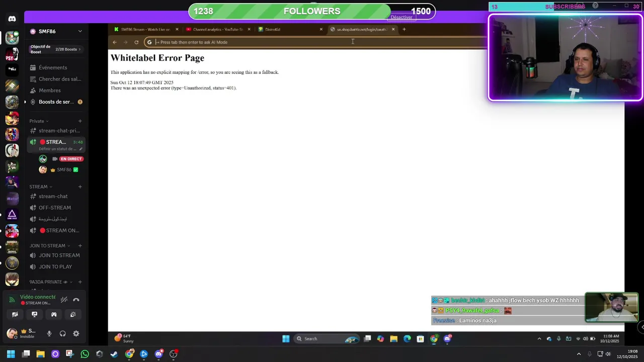Switch to the DistroKid browser tab
The image size is (644, 362).
(x=290, y=29)
